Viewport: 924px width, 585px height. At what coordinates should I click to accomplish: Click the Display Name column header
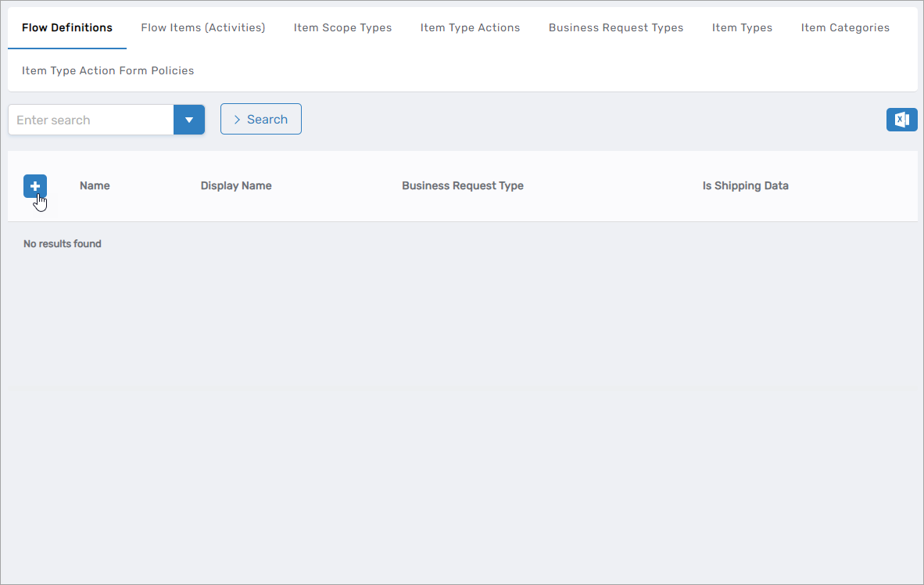[236, 186]
